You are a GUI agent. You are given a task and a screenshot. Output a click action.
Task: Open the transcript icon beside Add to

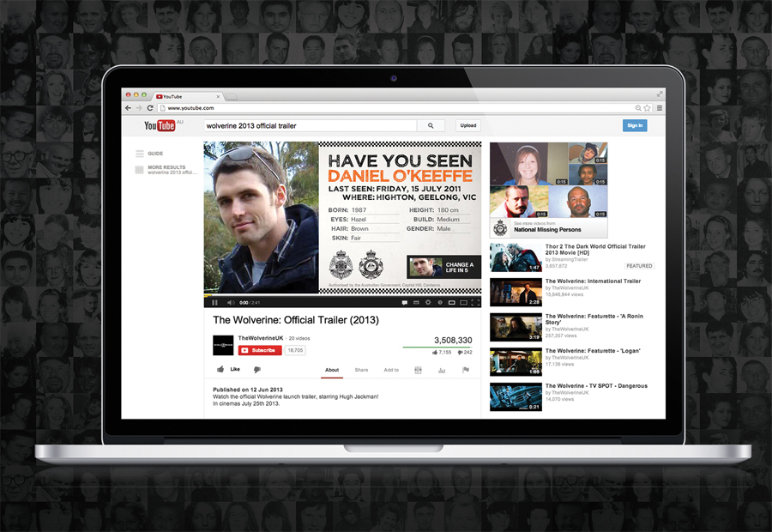(418, 370)
